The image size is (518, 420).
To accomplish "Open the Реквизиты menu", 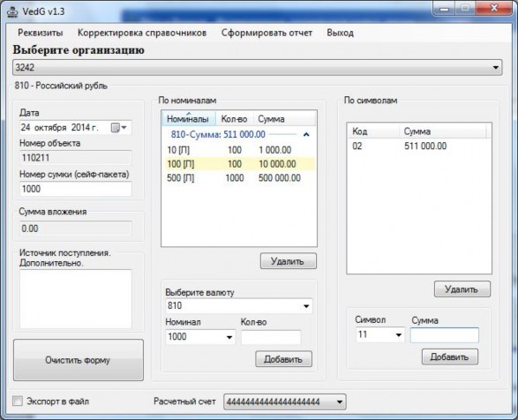I will (41, 33).
